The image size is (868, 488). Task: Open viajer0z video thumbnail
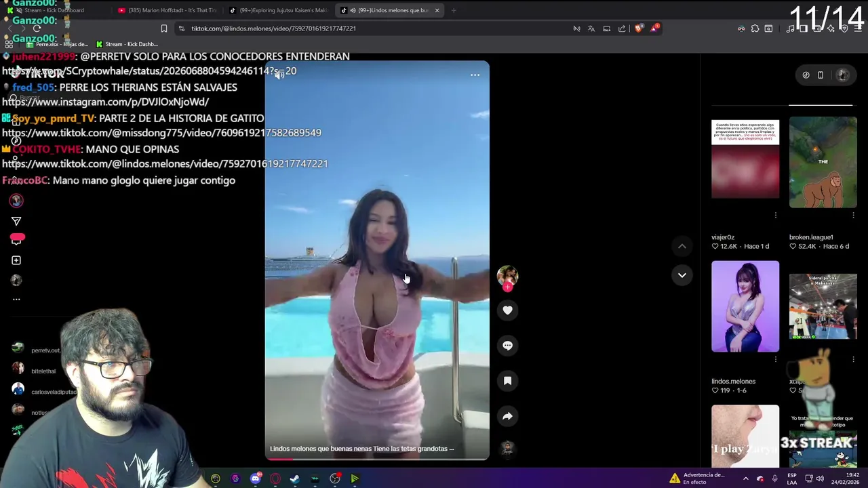[745, 159]
